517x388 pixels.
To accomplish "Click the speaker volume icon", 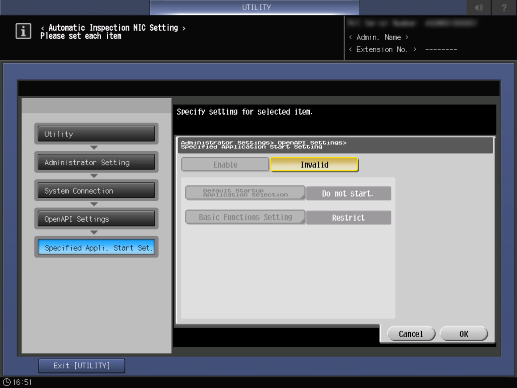I will (x=479, y=7).
